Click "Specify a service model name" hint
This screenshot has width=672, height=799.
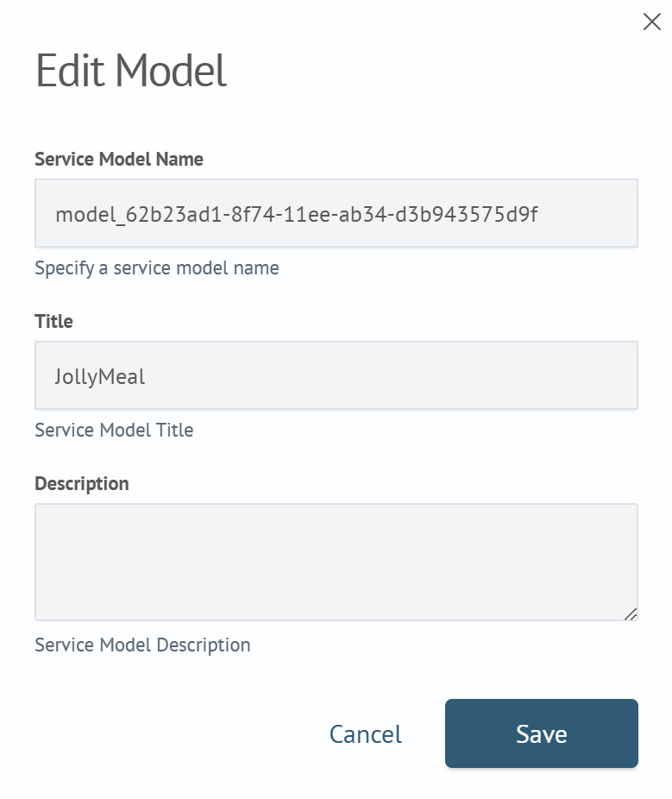tap(156, 267)
